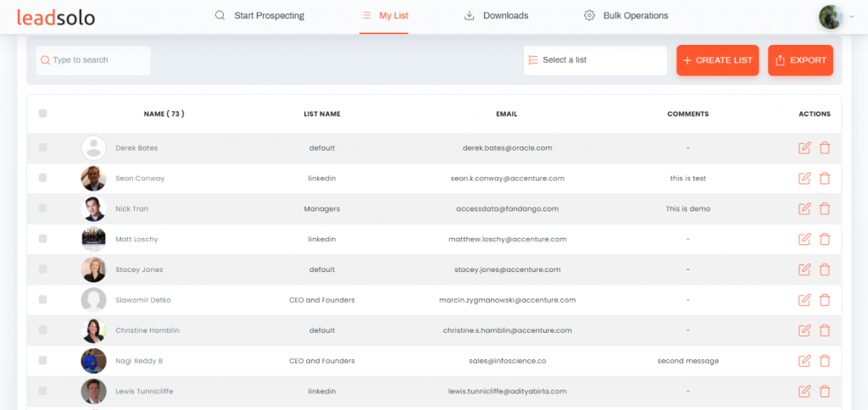Delete the Derek Bates entry
Viewport: 868px width, 410px height.
point(825,147)
